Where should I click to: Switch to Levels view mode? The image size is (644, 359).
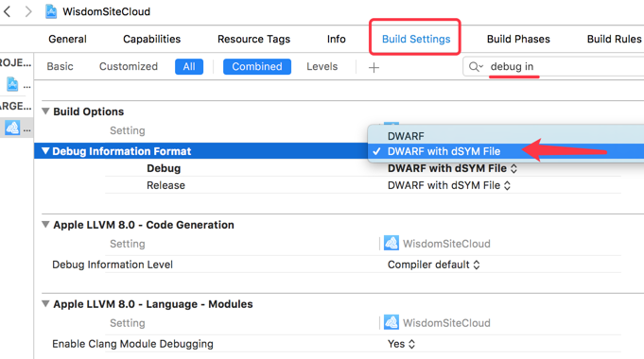[322, 66]
